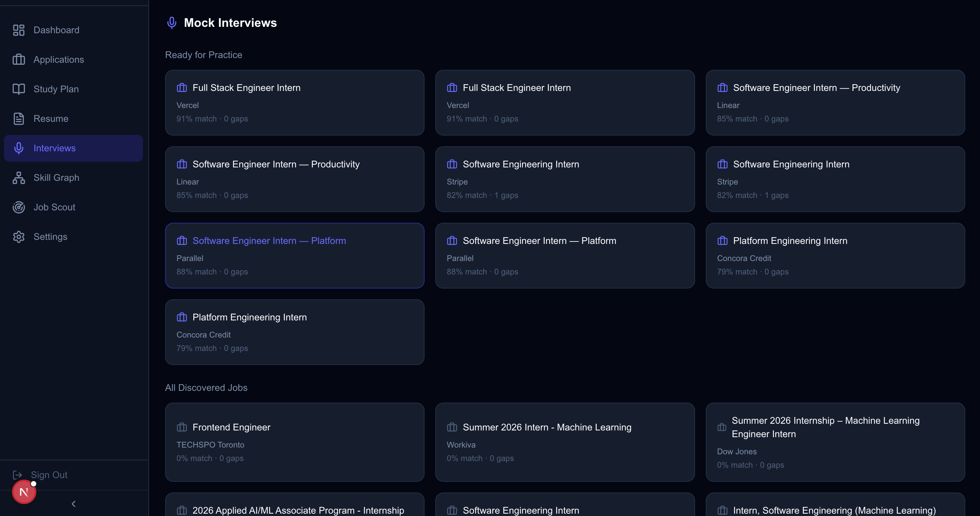Click the Sign Out link

[x=49, y=474]
